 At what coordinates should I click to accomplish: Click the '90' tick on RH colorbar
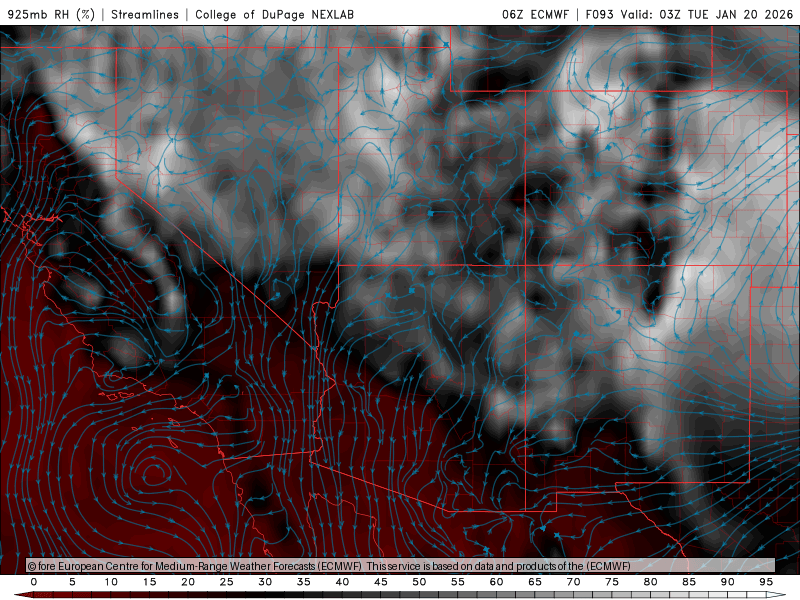pos(727,582)
